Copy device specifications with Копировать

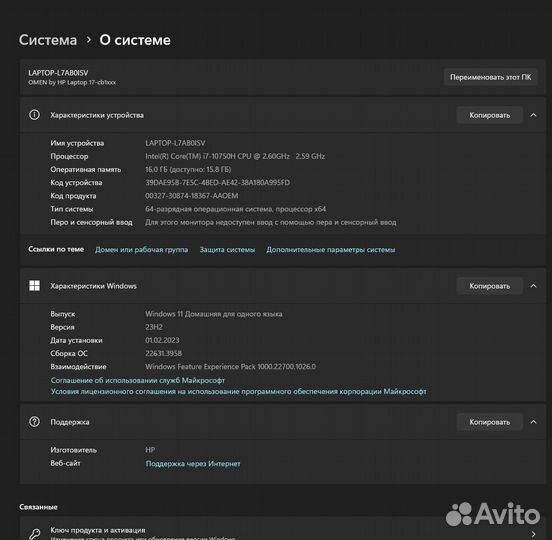[489, 115]
